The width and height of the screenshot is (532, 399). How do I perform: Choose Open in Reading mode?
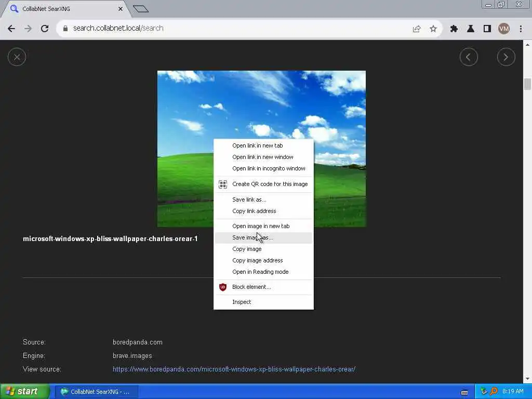pos(263,272)
